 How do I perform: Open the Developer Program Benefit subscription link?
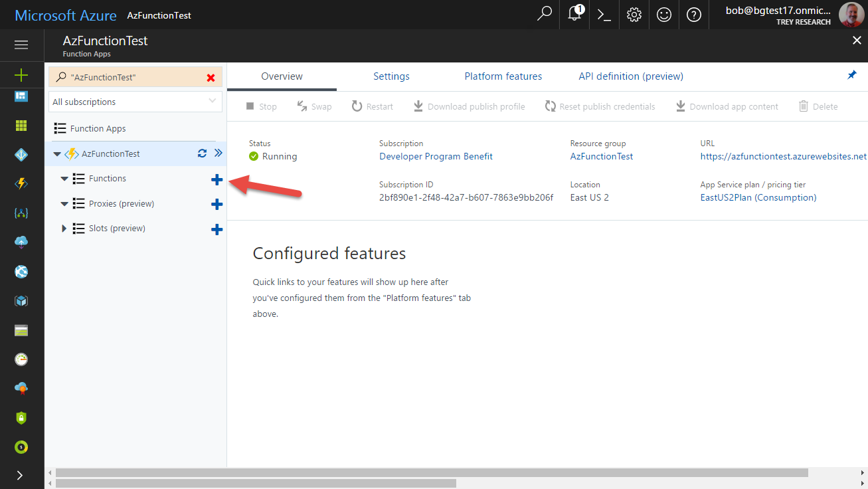click(x=436, y=157)
